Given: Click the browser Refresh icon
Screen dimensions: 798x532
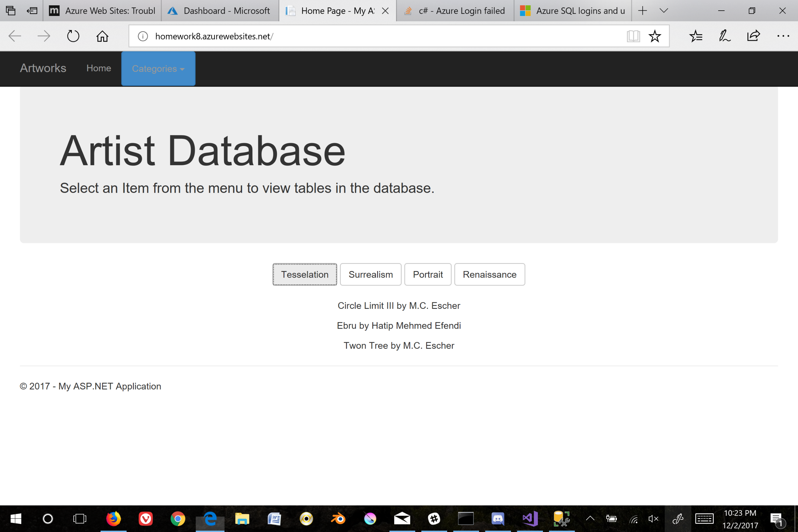Looking at the screenshot, I should [x=73, y=36].
